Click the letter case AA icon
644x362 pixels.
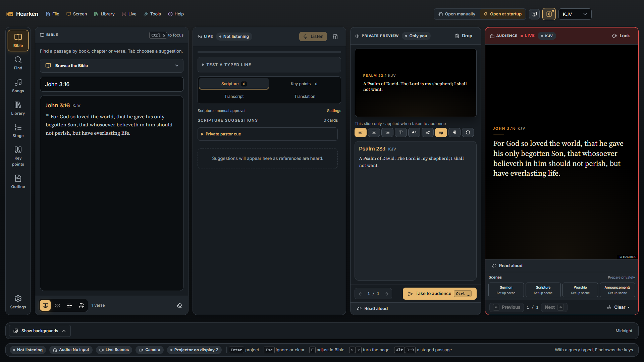(x=414, y=132)
